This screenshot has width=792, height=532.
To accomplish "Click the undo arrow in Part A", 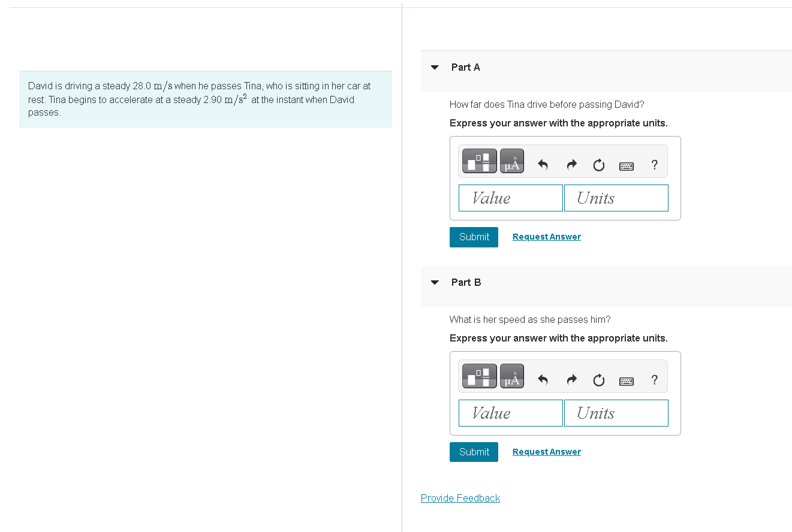I will pos(543,165).
